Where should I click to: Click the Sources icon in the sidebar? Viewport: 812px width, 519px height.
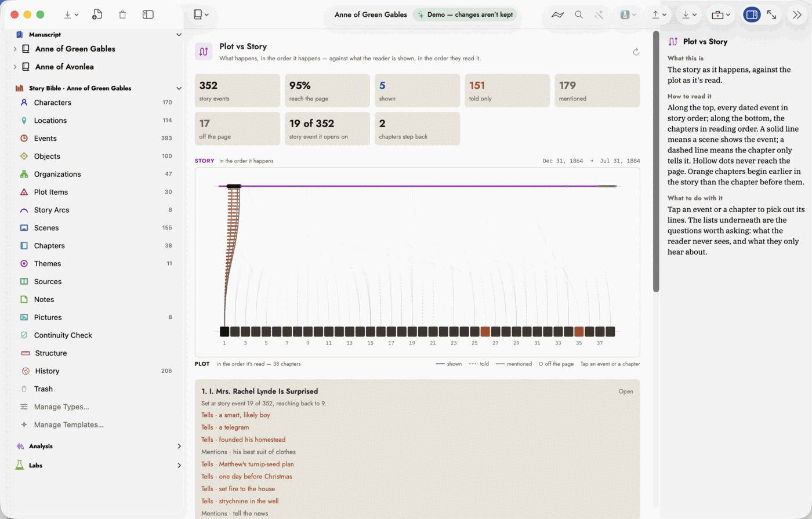coord(24,281)
